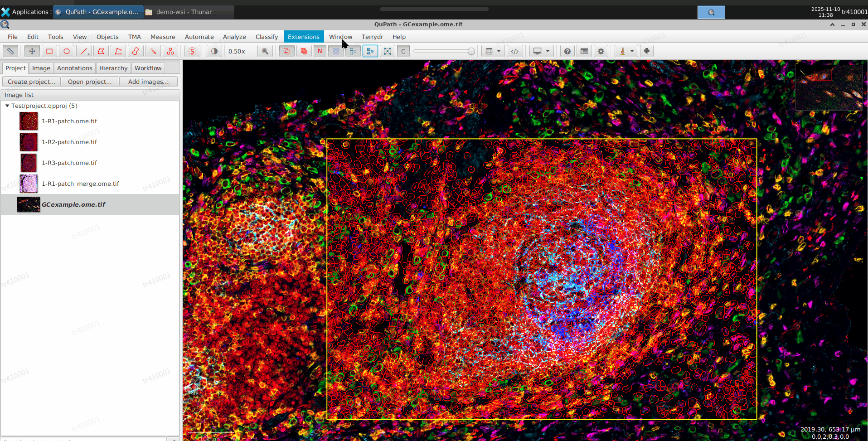Click the Python extension icon
The height and width of the screenshot is (441, 868).
pyautogui.click(x=647, y=51)
